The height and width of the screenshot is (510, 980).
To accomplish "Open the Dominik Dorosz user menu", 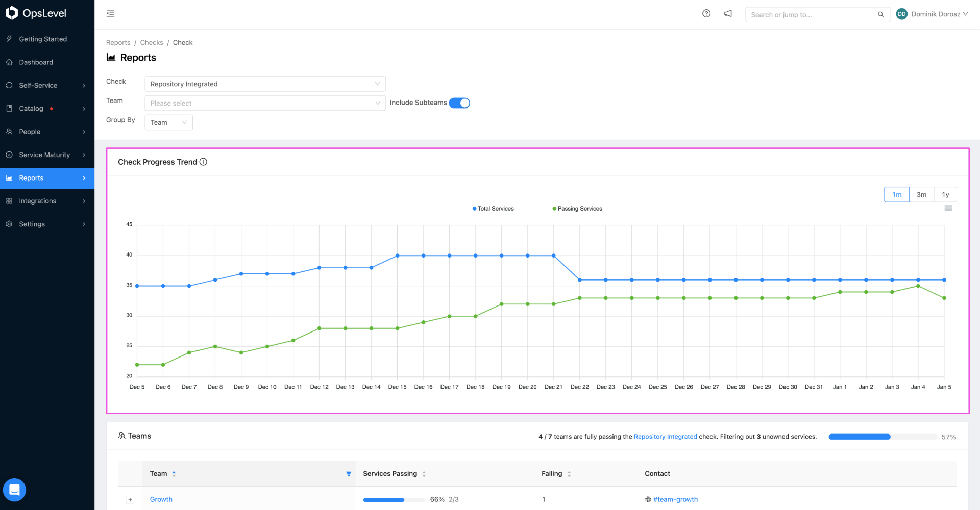I will (933, 14).
